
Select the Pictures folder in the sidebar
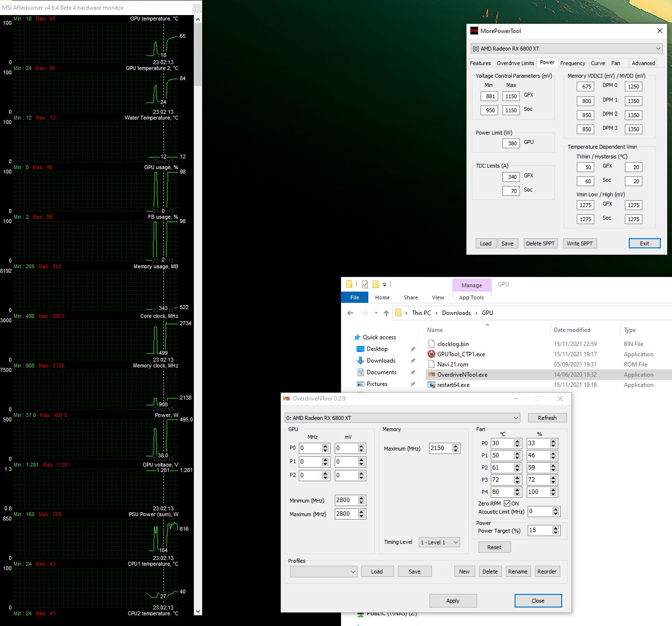click(378, 383)
